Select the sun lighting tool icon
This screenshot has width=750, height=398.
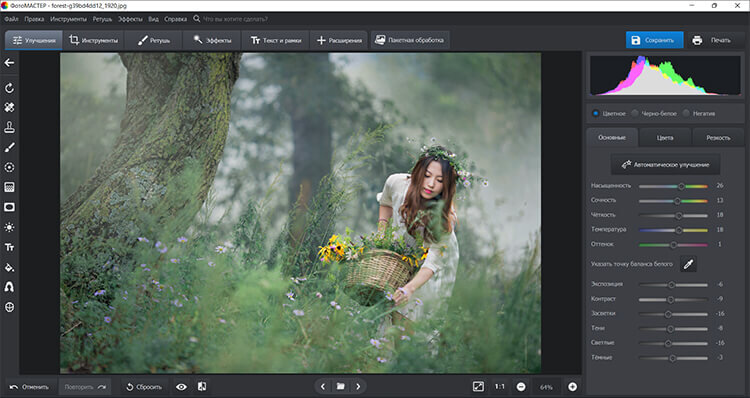[x=9, y=227]
